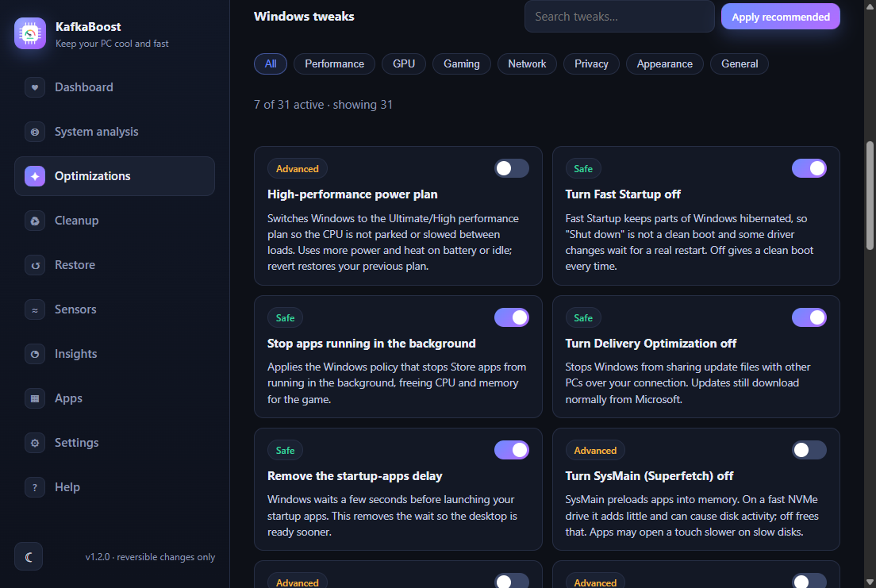This screenshot has width=876, height=588.
Task: Click the Dashboard heart icon
Action: (35, 87)
